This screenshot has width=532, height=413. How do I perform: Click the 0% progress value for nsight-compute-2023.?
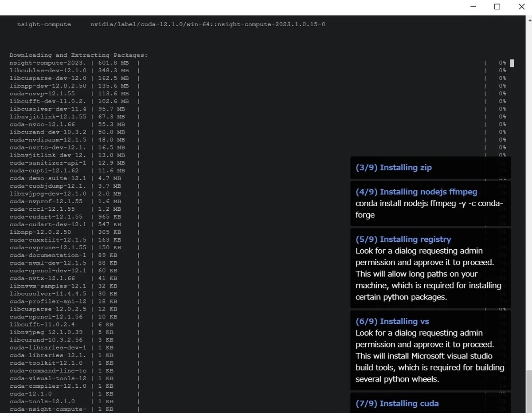(x=502, y=63)
